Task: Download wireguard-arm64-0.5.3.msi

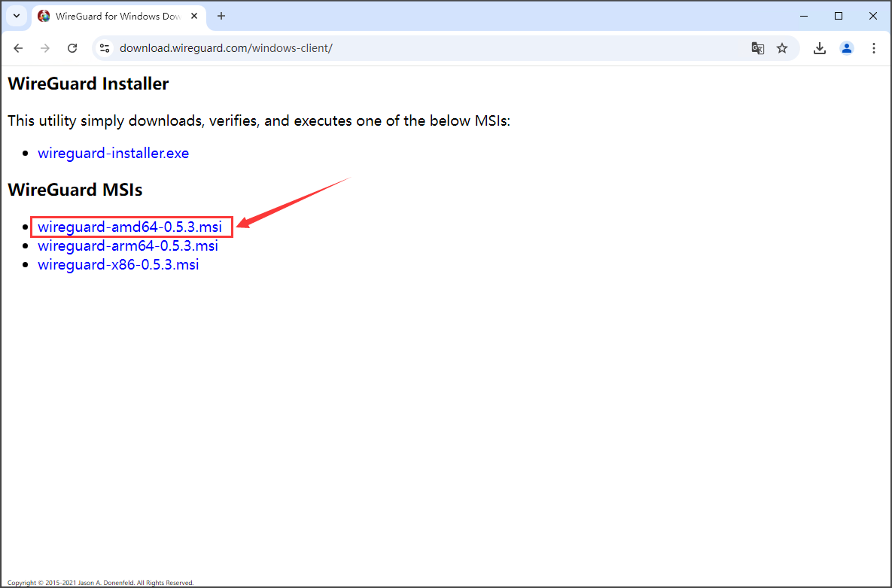Action: coord(128,246)
